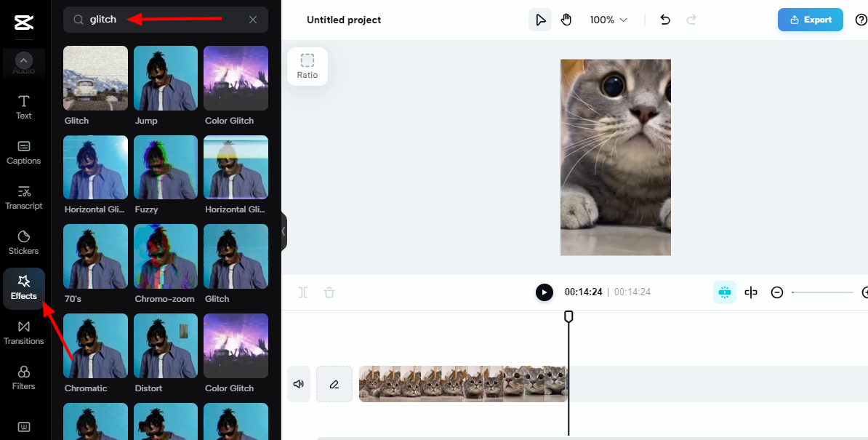868x440 pixels.
Task: Apply the 70's effect
Action: (96, 256)
